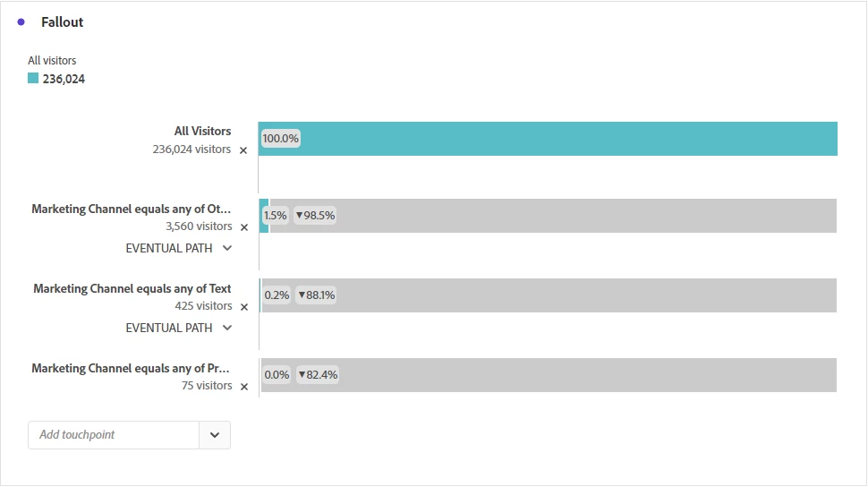Remove the All Visitors touchpoint
This screenshot has height=487, width=868.
243,150
